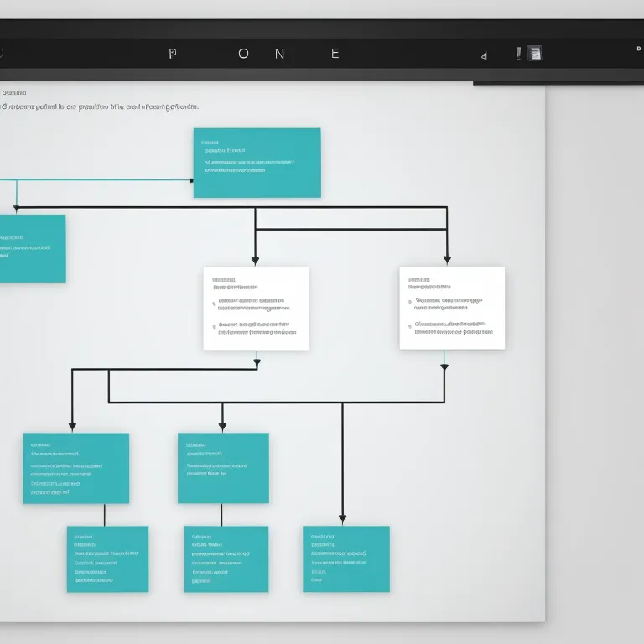Select the right white flowchart node
This screenshot has width=644, height=644.
[x=452, y=308]
